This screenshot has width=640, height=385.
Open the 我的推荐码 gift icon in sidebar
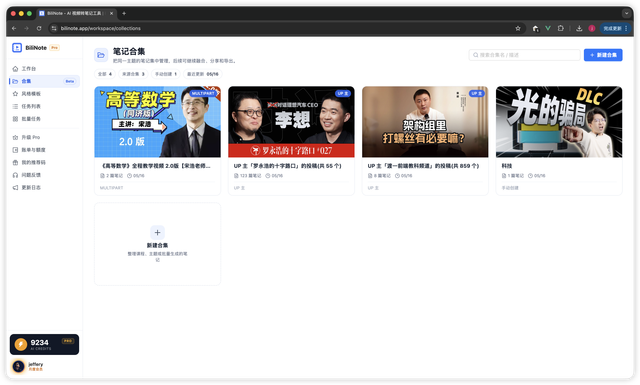click(15, 162)
